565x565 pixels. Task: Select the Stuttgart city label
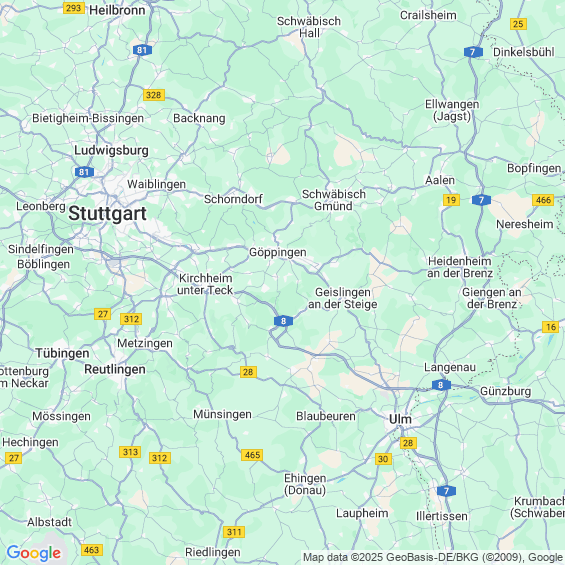[107, 213]
